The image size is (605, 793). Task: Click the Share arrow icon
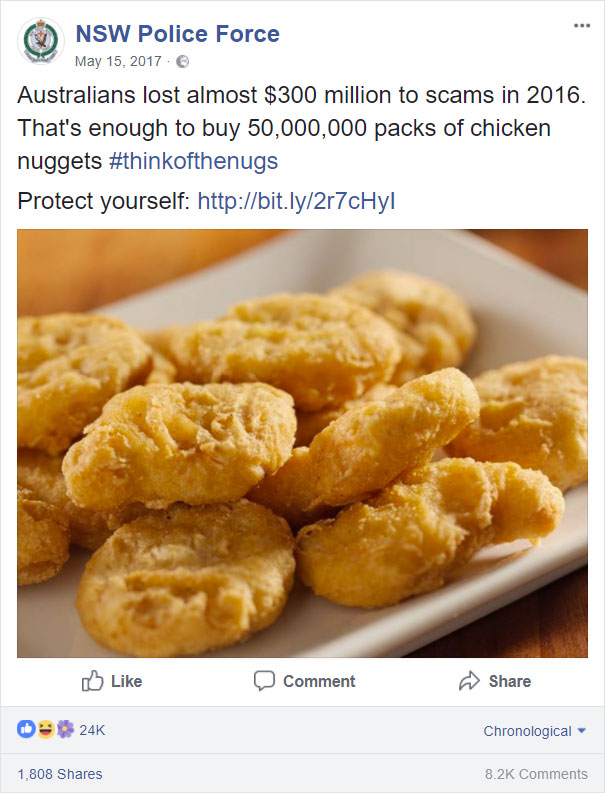pyautogui.click(x=469, y=681)
